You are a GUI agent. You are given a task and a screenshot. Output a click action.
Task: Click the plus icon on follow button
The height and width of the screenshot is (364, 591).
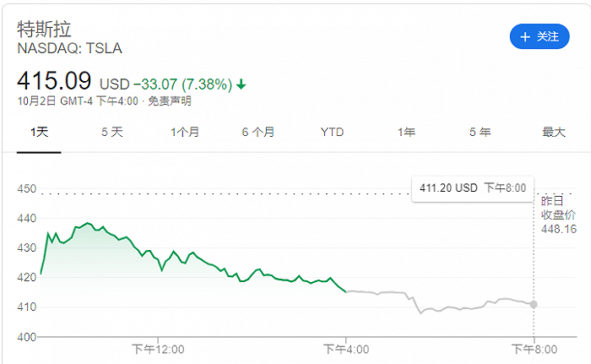525,37
